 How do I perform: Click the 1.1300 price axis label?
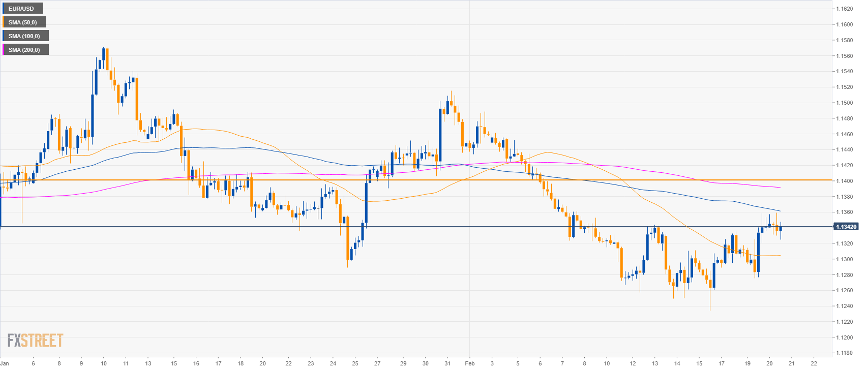tap(845, 259)
